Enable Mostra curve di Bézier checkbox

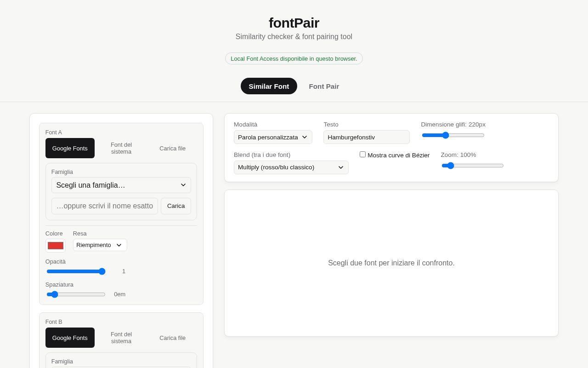363,155
